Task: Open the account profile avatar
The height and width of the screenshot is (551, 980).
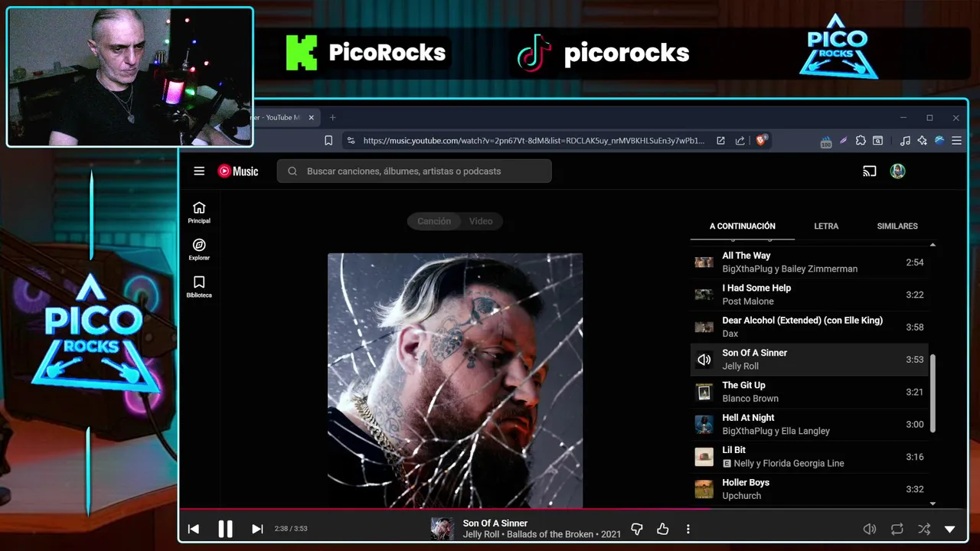Action: point(897,171)
